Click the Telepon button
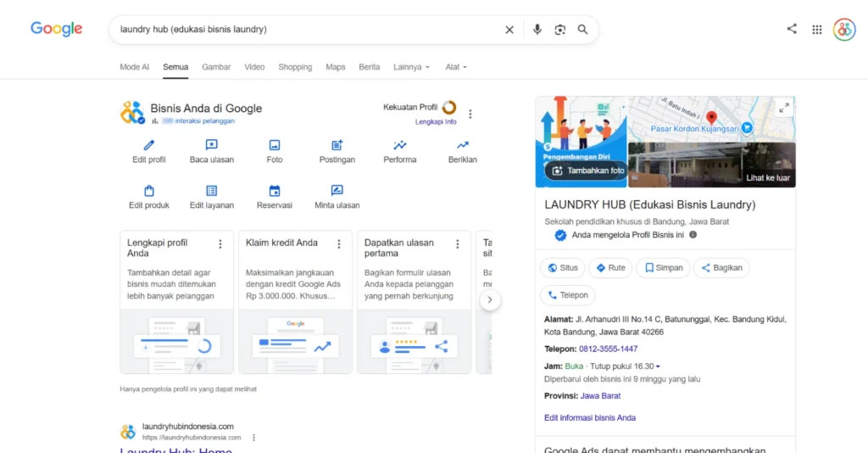The width and height of the screenshot is (868, 453). 568,295
